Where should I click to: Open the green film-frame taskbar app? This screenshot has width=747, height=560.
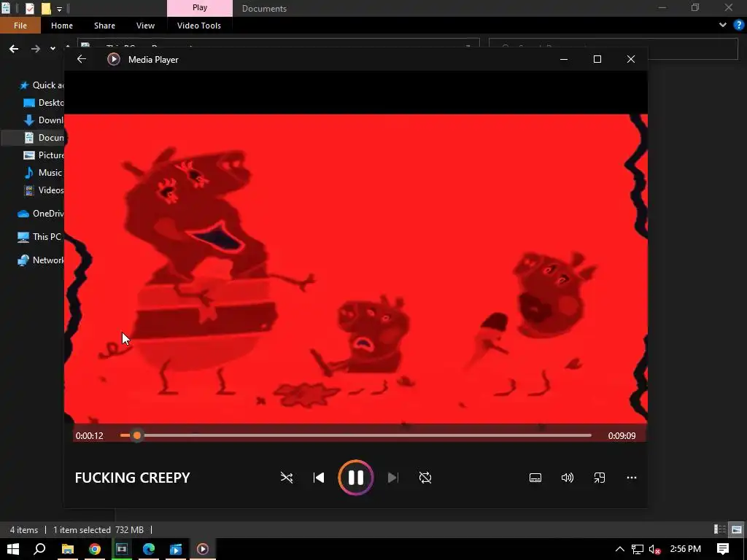click(x=122, y=549)
